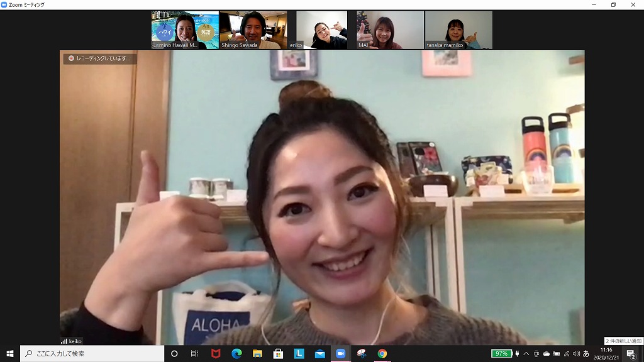Click the new notifications popup label
Image resolution: width=644 pixels, height=362 pixels.
(x=623, y=341)
